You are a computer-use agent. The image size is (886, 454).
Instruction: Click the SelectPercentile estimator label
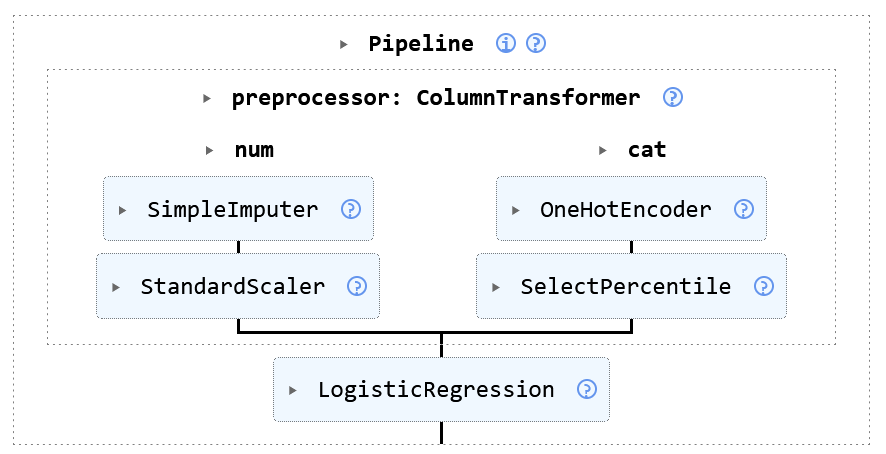pos(625,286)
